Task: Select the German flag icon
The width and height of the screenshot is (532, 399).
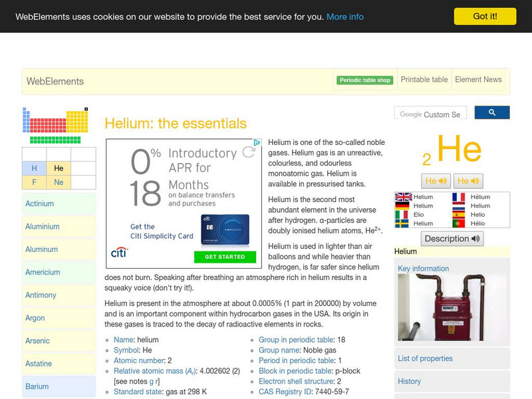Action: pos(403,206)
